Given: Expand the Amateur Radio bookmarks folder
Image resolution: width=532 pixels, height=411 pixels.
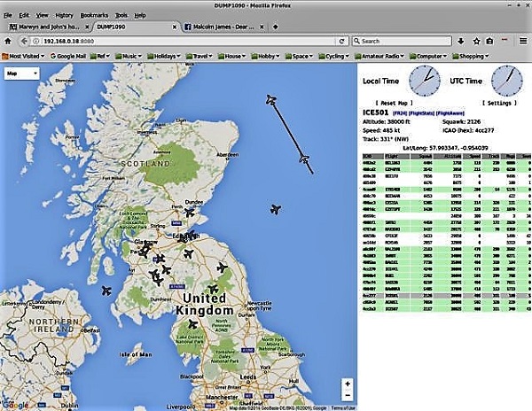Looking at the screenshot, I should coord(379,56).
